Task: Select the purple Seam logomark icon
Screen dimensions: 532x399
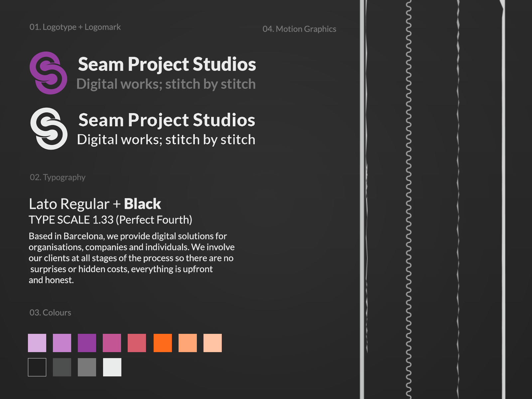Action: [x=49, y=72]
